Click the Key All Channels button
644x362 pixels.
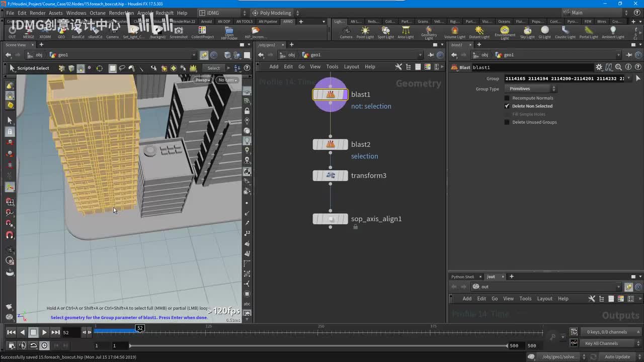tap(601, 343)
